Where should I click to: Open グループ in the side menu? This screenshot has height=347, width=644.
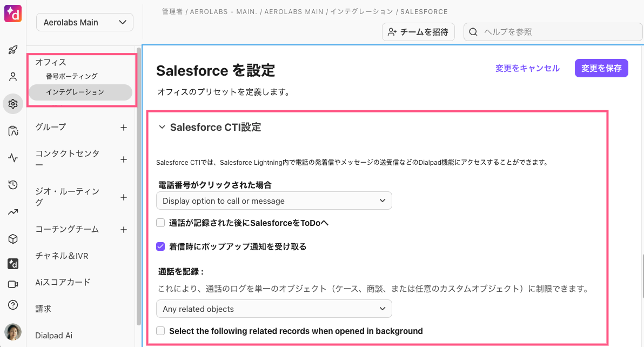(x=51, y=128)
